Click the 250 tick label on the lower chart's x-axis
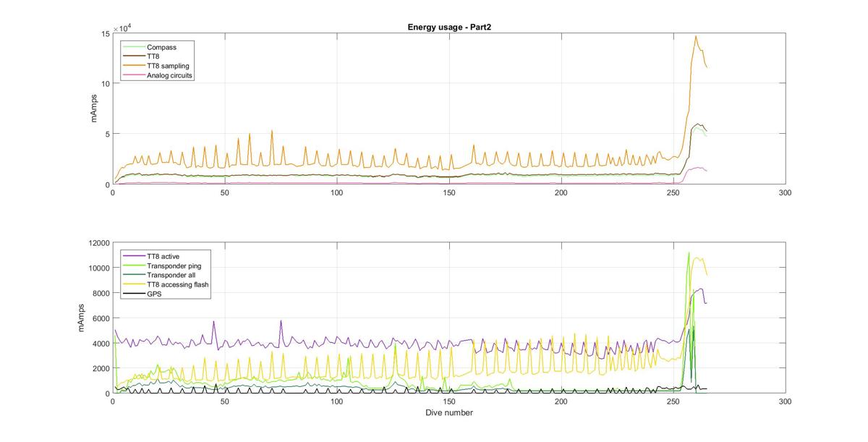 [x=673, y=402]
